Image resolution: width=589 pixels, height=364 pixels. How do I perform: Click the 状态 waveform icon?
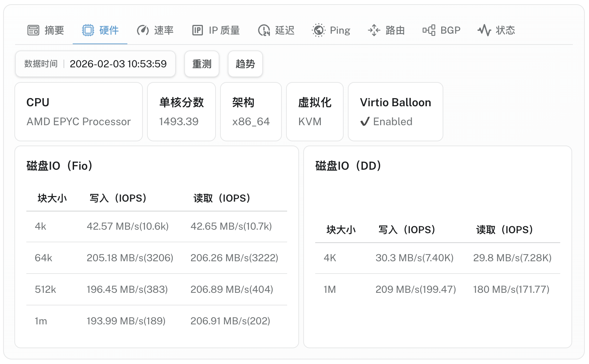pos(485,30)
